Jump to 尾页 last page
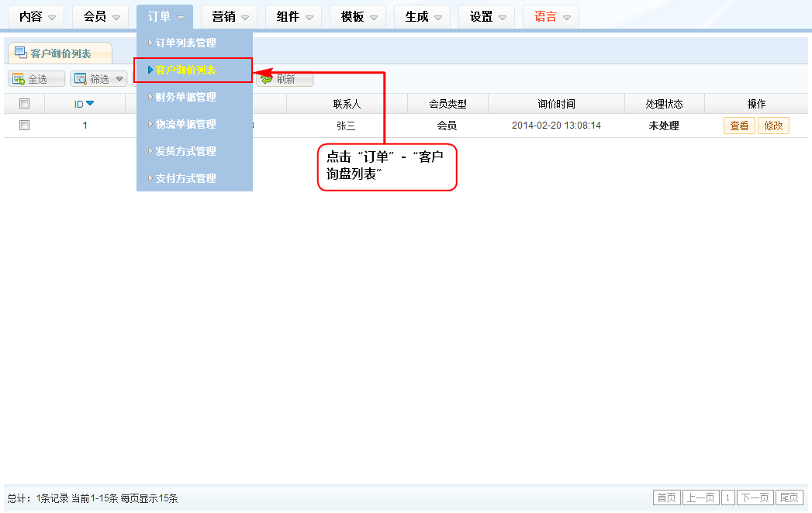The width and height of the screenshot is (812, 513). click(x=790, y=498)
